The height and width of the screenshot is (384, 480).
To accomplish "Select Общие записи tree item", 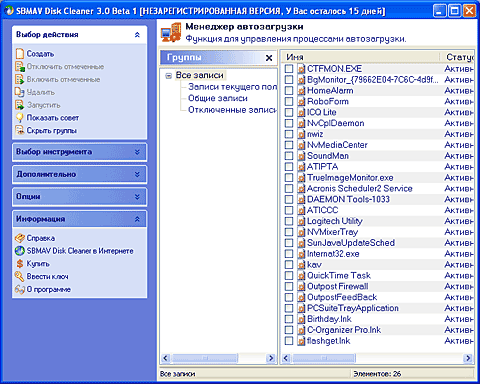I will point(218,98).
